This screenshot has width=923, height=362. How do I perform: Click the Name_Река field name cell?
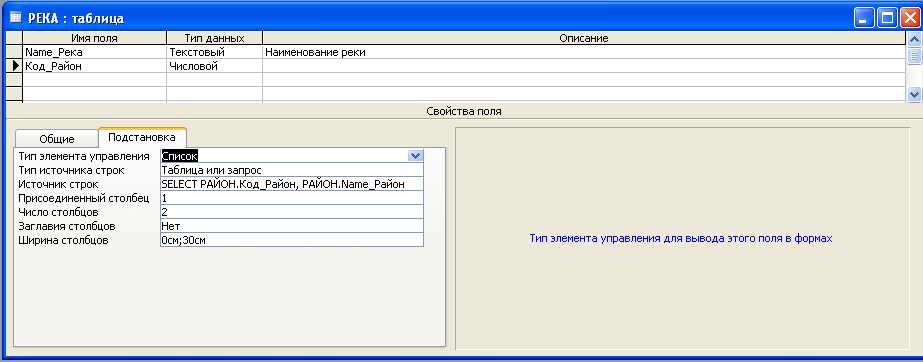coord(94,52)
